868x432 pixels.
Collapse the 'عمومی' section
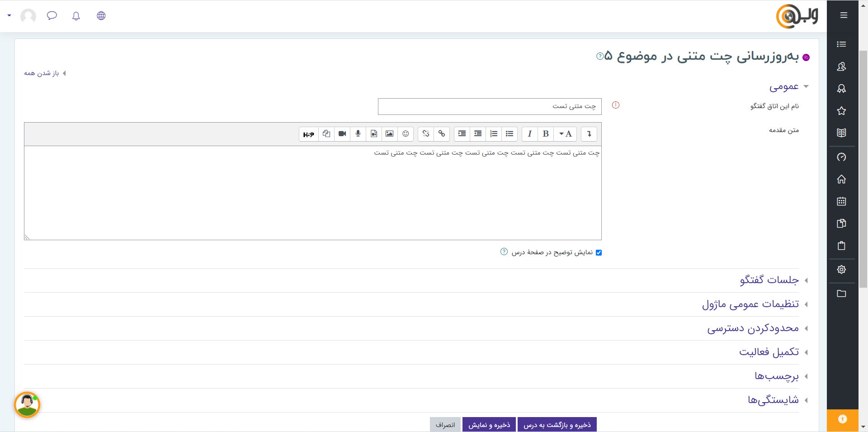point(784,87)
